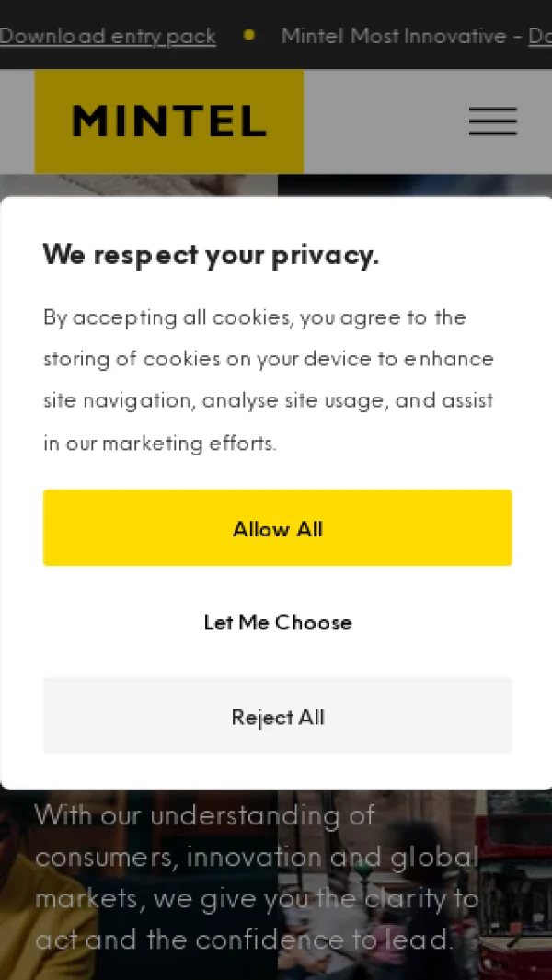Follow the Download entry pack link

[x=108, y=36]
